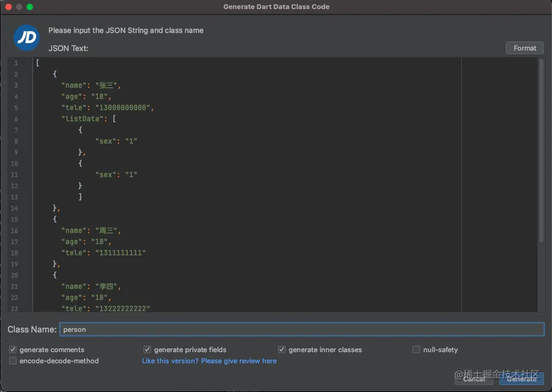Viewport: 552px width, 392px height.
Task: Click the JD plugin logo icon
Action: [x=27, y=37]
